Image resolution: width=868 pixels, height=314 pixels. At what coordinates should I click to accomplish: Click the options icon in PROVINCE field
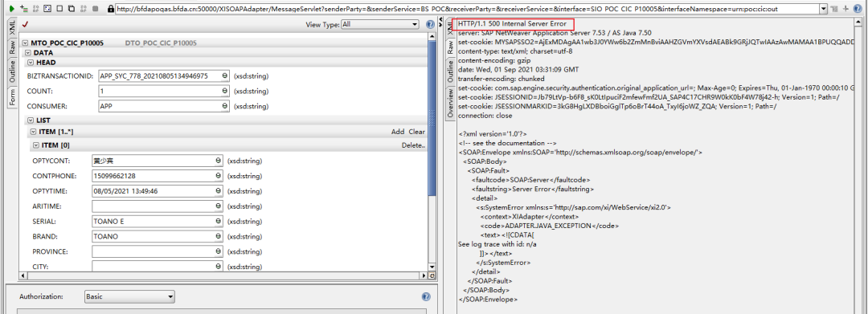(218, 251)
